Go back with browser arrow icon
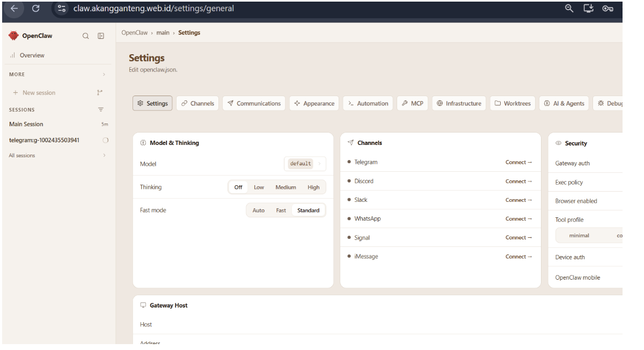This screenshot has height=350, width=644. (x=14, y=8)
